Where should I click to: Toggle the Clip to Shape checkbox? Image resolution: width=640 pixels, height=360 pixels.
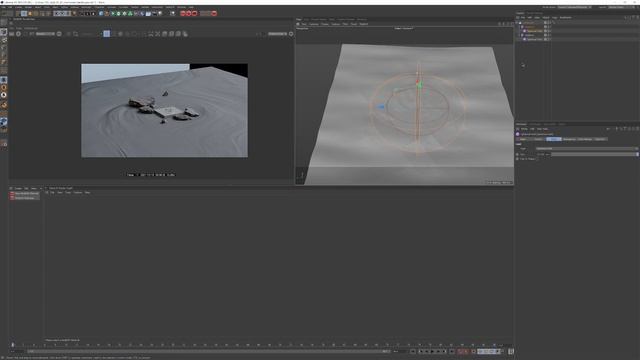pos(537,159)
